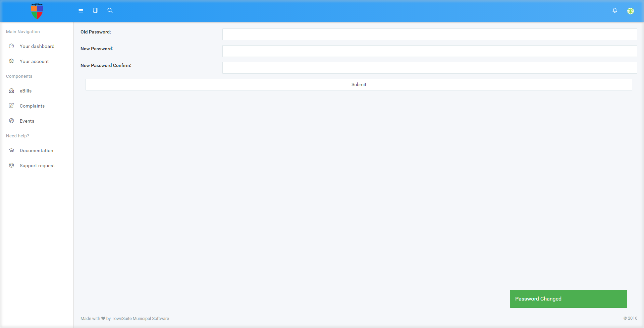
Task: Dismiss the Password Changed notification
Action: click(x=569, y=299)
